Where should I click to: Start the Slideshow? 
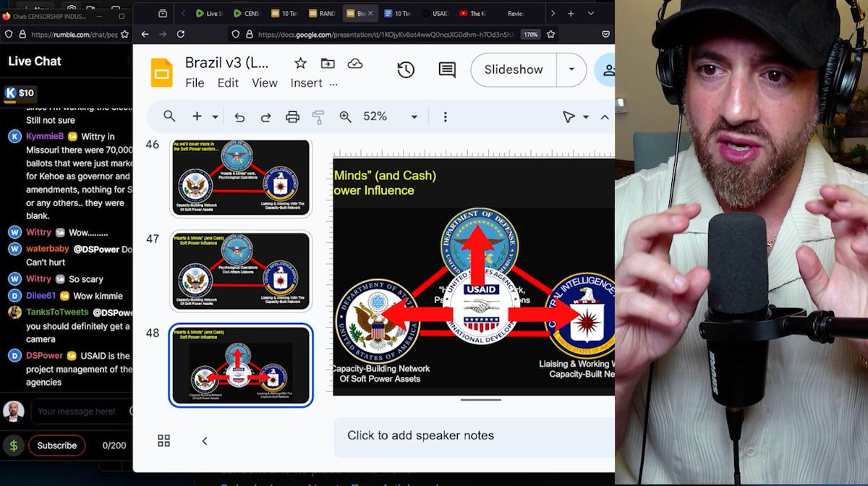(514, 69)
